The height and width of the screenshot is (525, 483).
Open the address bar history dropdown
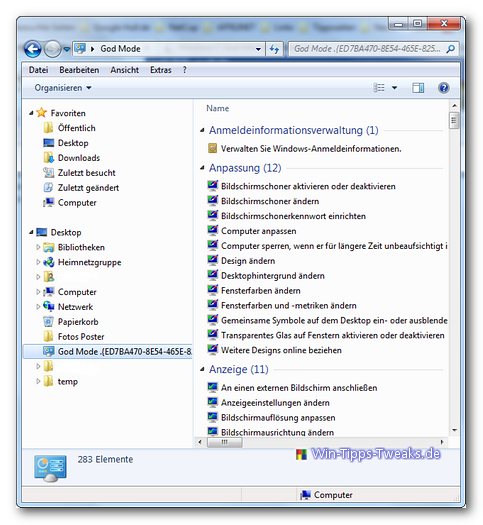[x=258, y=50]
